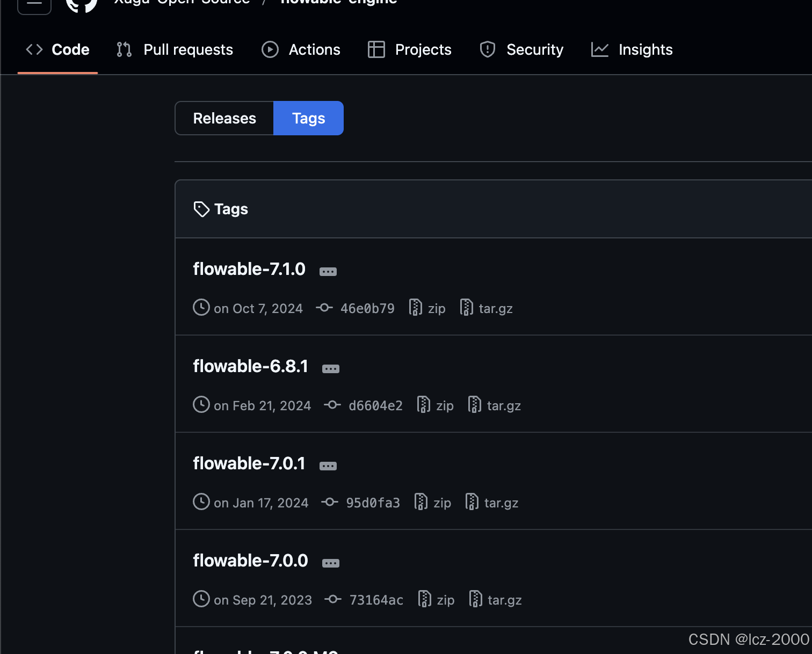The width and height of the screenshot is (812, 654).
Task: Download tar.gz for flowable-7.1.0
Action: pos(496,309)
